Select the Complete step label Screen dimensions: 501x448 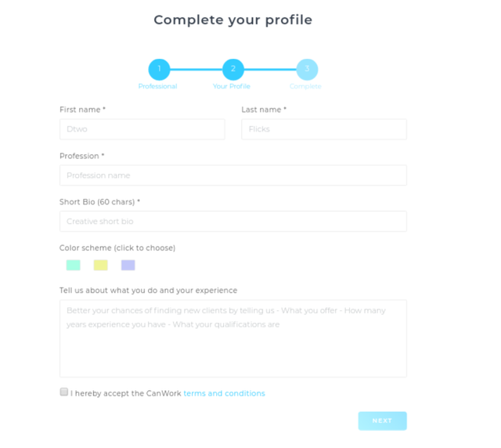pyautogui.click(x=305, y=86)
